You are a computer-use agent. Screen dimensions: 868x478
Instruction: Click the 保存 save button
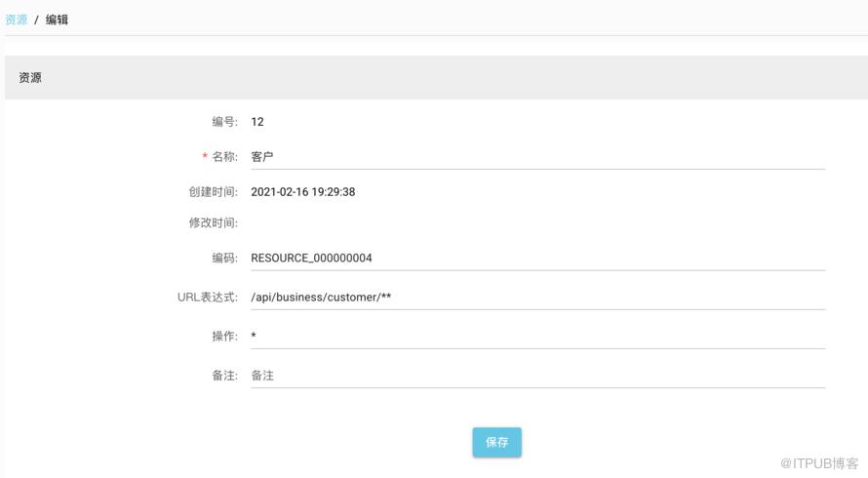coord(496,442)
